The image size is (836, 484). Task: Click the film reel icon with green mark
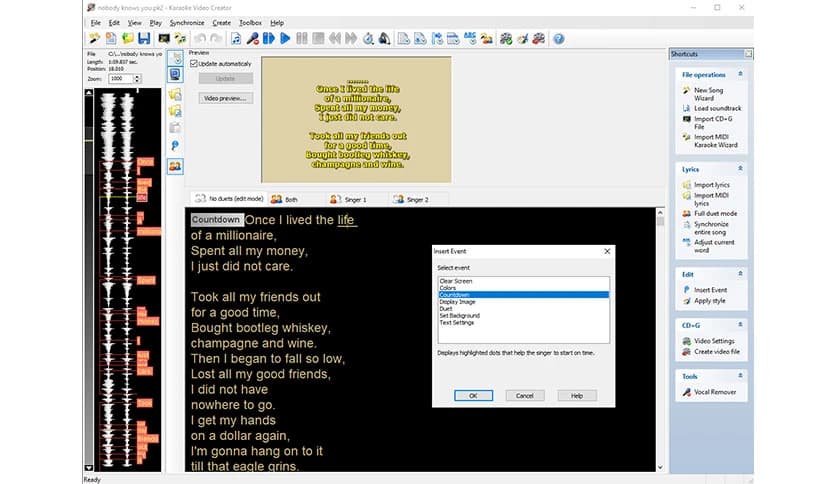coord(506,38)
